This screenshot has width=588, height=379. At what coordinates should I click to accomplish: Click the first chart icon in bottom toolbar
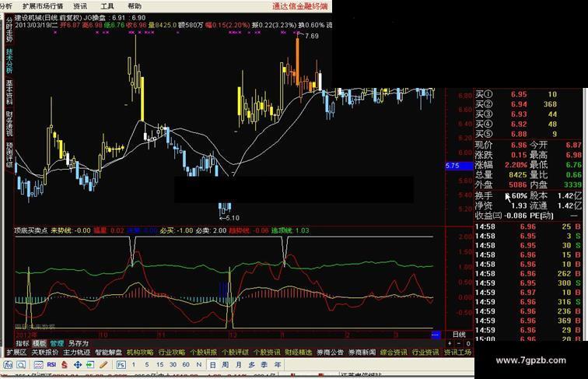[8, 364]
